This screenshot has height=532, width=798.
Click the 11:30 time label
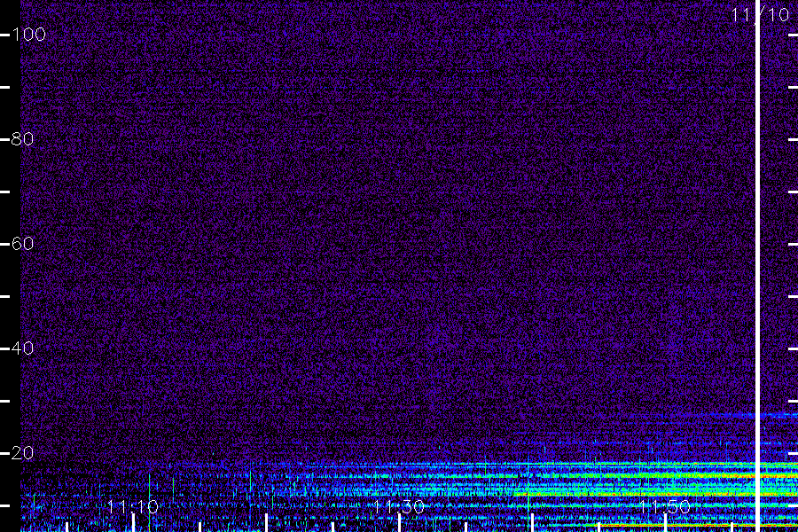click(x=398, y=506)
